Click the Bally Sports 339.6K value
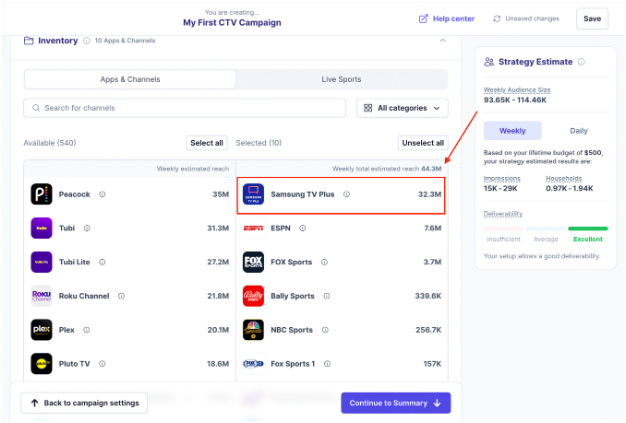626x423 pixels. coord(428,296)
